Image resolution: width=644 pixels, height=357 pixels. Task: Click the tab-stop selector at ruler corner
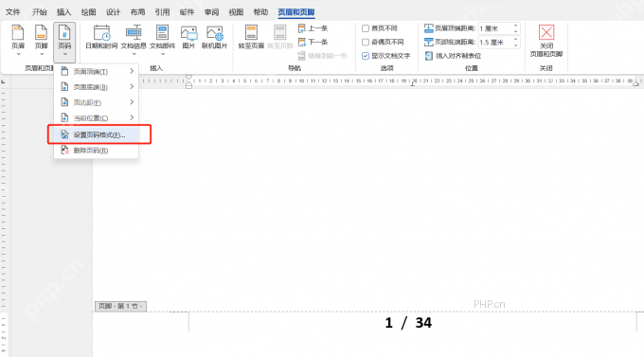tap(3, 81)
